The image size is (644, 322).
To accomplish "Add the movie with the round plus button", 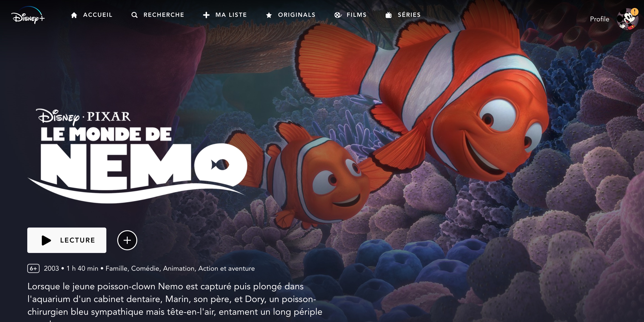I will point(127,240).
